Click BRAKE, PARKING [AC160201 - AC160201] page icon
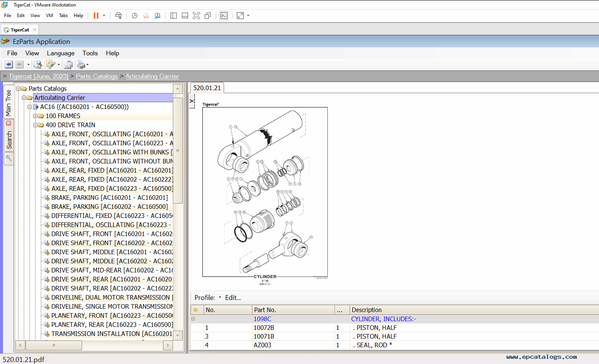This screenshot has height=364, width=599. pos(47,197)
